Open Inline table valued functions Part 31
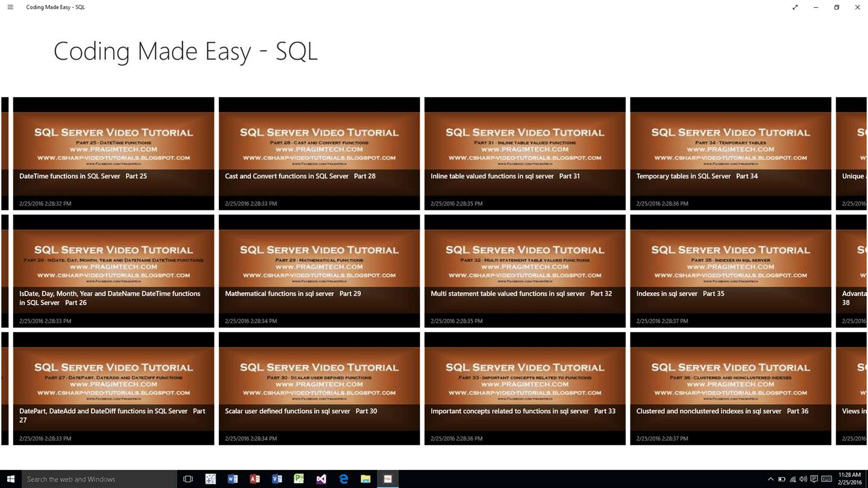This screenshot has height=488, width=868. 525,154
